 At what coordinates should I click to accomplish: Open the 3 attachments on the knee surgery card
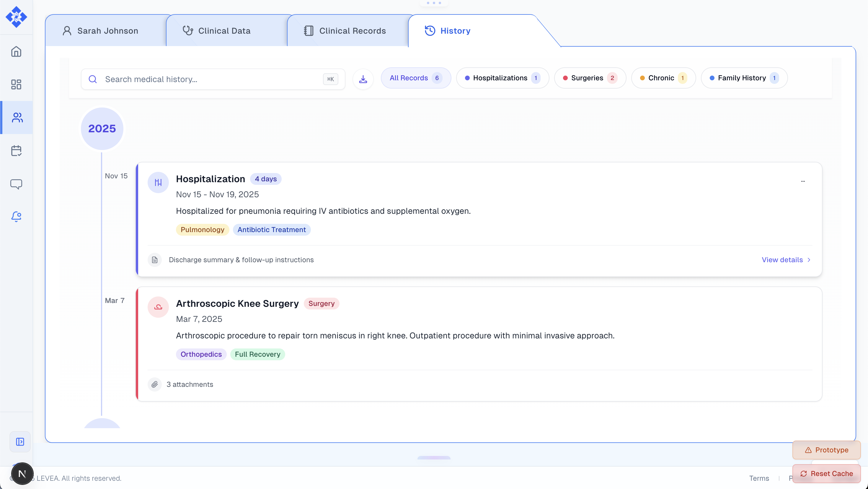(x=189, y=384)
